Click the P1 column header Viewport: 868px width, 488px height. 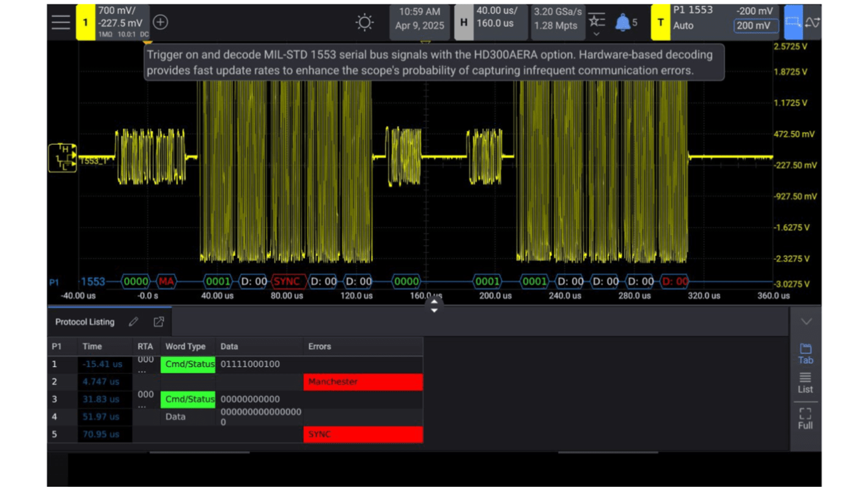[x=57, y=346]
